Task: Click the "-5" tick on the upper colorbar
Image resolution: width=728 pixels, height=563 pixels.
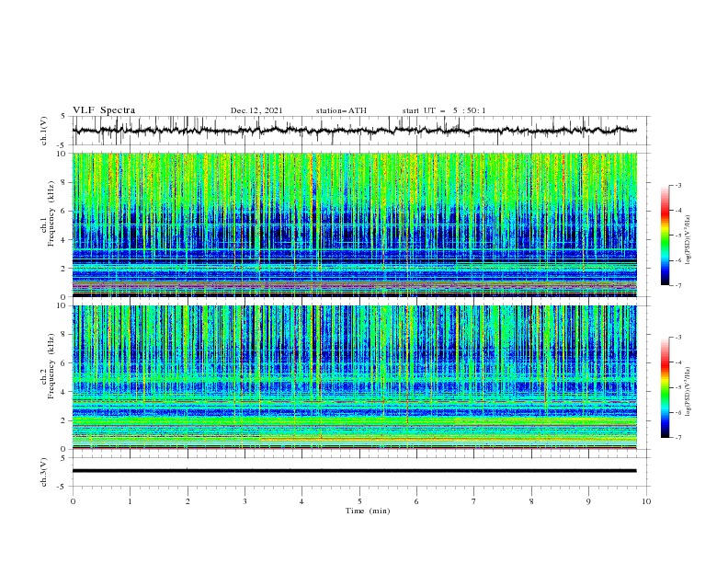Action: pyautogui.click(x=677, y=236)
